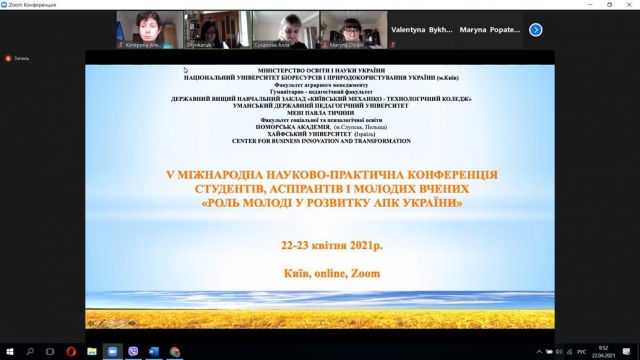Screen dimensions: 640x360
Task: Minimize the Zoom conference window
Action: [x=590, y=4]
